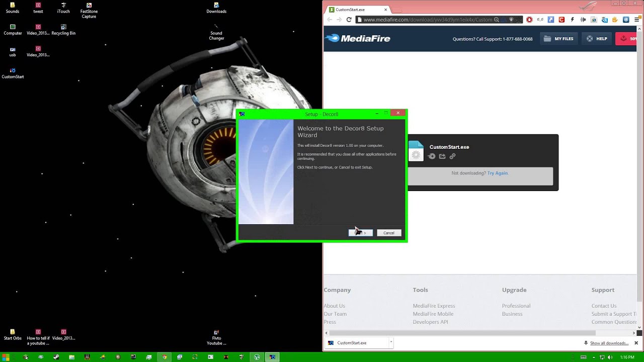The height and width of the screenshot is (362, 644).
Task: Click the Try Again download link
Action: point(498,173)
